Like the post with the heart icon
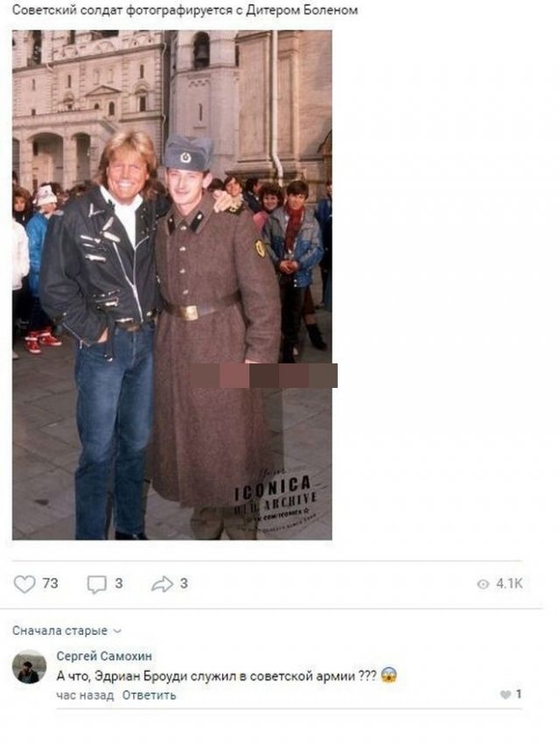Image resolution: width=560 pixels, height=747 pixels. 24,584
